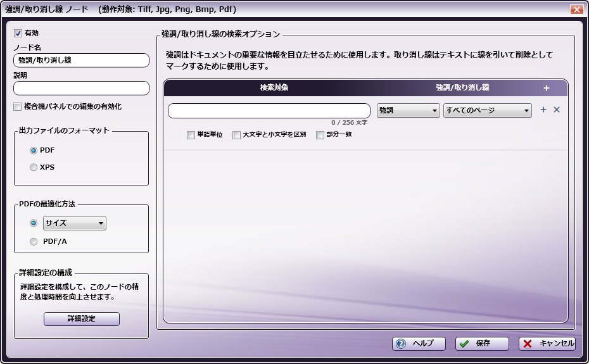Toggle the 有効 checkbox
The image size is (589, 364).
[x=18, y=34]
